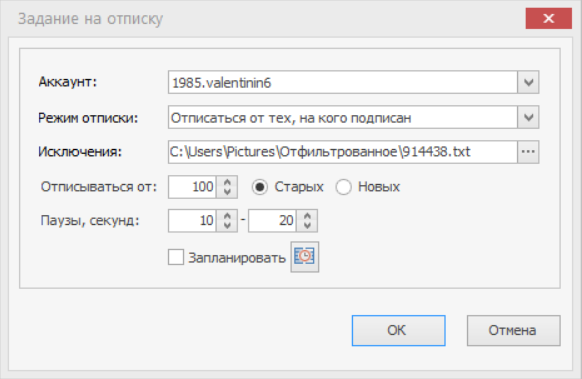Select the Старых radio button
582x379 pixels.
[x=259, y=187]
